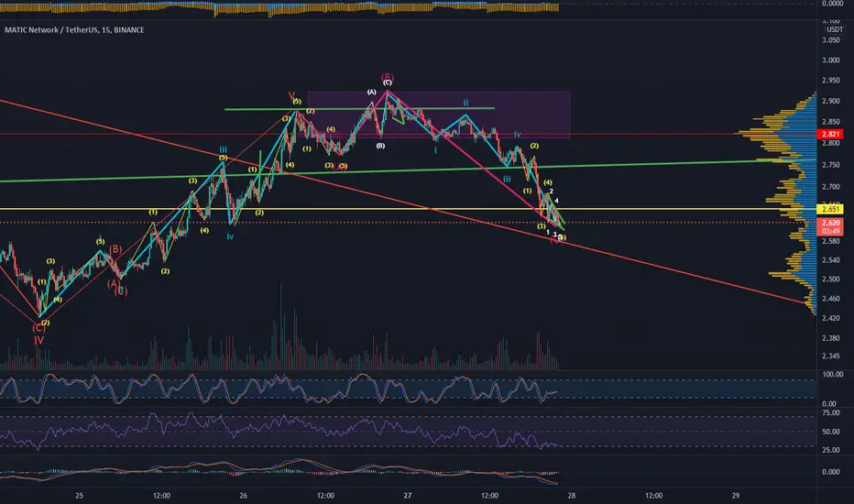Click date 29 on the time axis
This screenshot has width=854, height=504.
[x=736, y=496]
